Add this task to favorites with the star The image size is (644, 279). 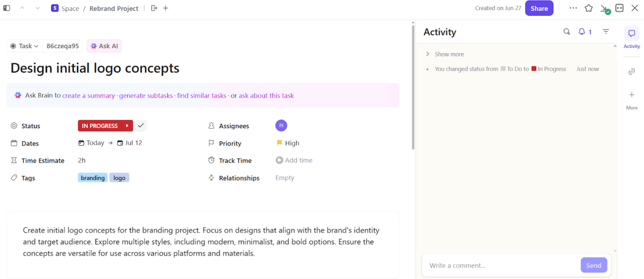click(x=588, y=8)
